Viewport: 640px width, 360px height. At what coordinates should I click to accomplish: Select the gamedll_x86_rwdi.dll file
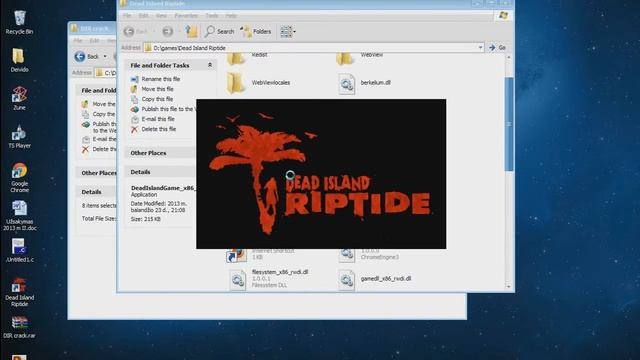click(375, 279)
